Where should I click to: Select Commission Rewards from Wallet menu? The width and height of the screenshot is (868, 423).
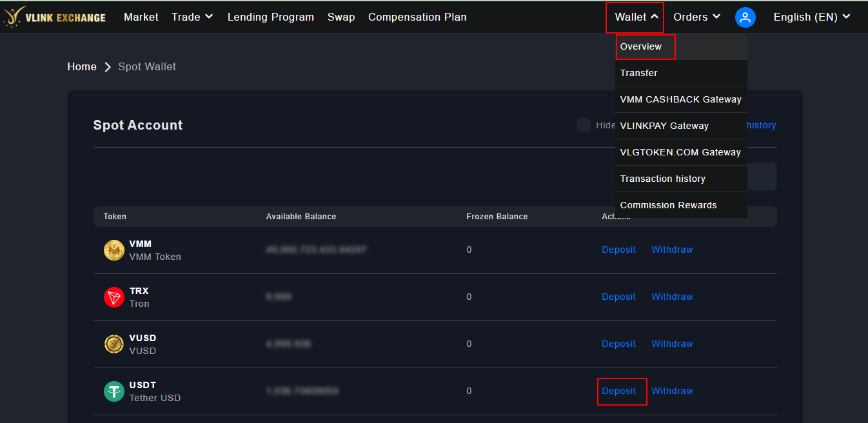pyautogui.click(x=668, y=205)
